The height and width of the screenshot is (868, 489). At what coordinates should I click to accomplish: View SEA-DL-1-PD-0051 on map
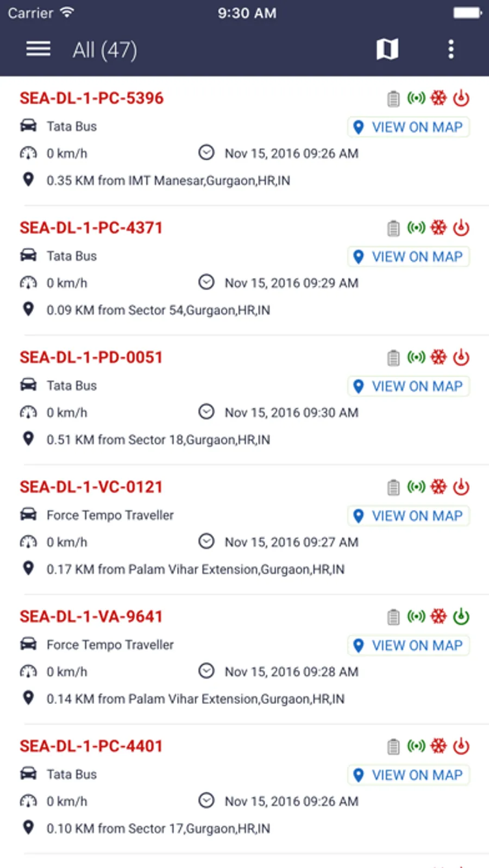point(409,386)
